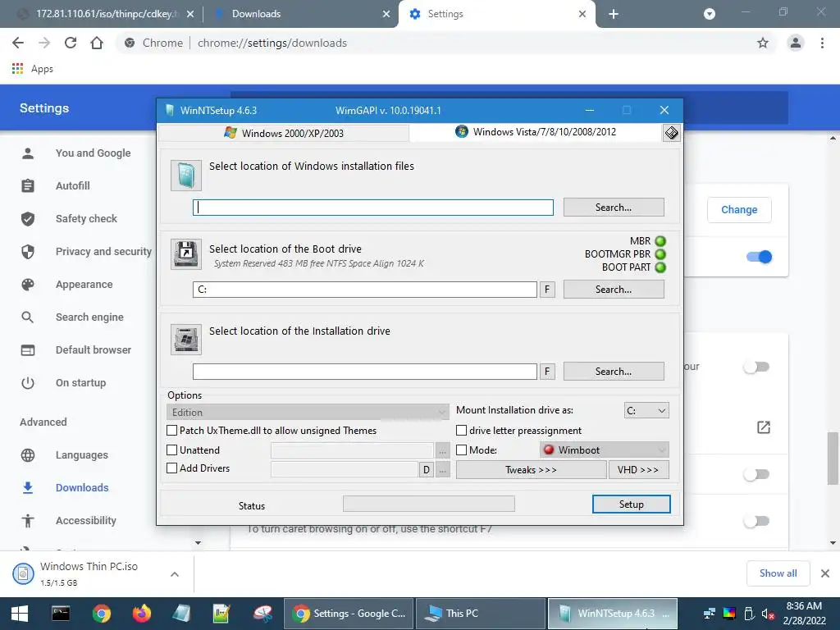
Task: Click the Setup button
Action: 631,504
